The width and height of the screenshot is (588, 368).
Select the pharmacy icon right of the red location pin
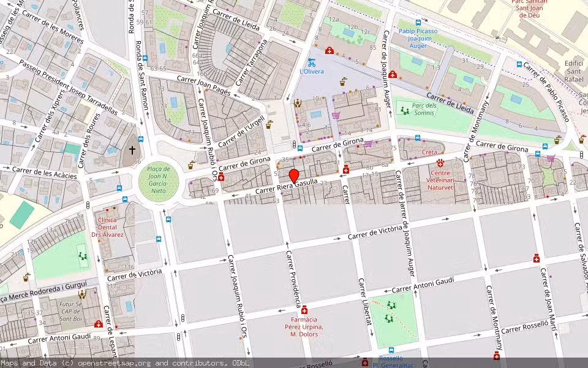pos(345,169)
